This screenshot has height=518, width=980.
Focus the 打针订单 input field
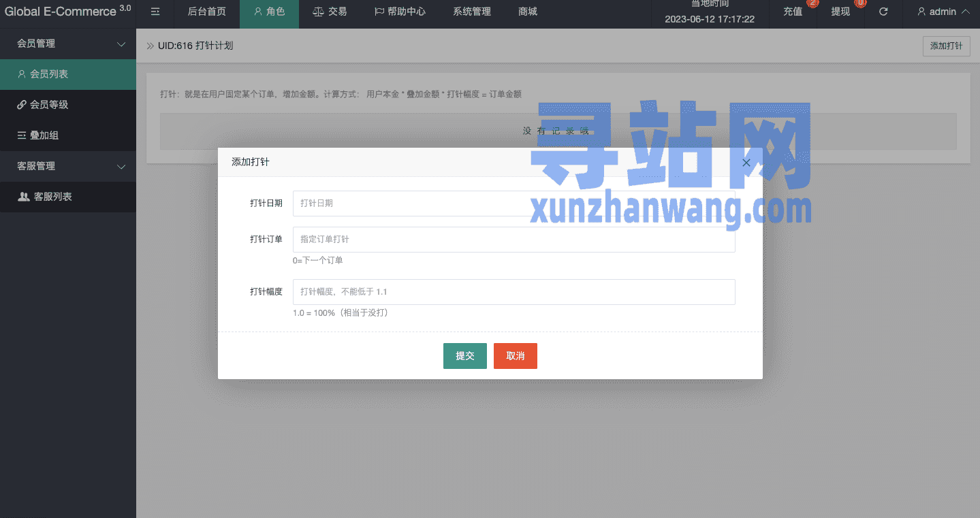click(513, 240)
